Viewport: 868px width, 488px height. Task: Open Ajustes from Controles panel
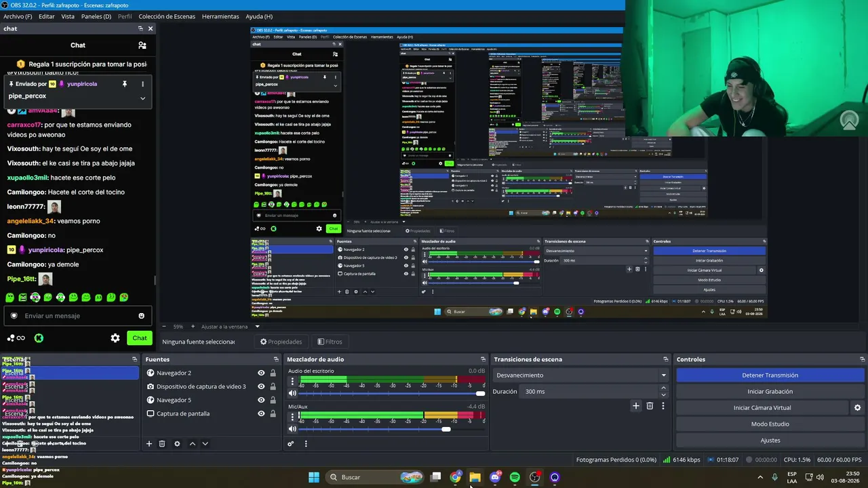pyautogui.click(x=770, y=441)
